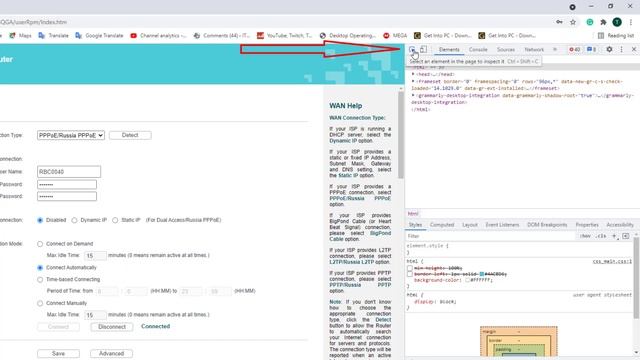Toggle the border-left property checkbox

coord(409,274)
